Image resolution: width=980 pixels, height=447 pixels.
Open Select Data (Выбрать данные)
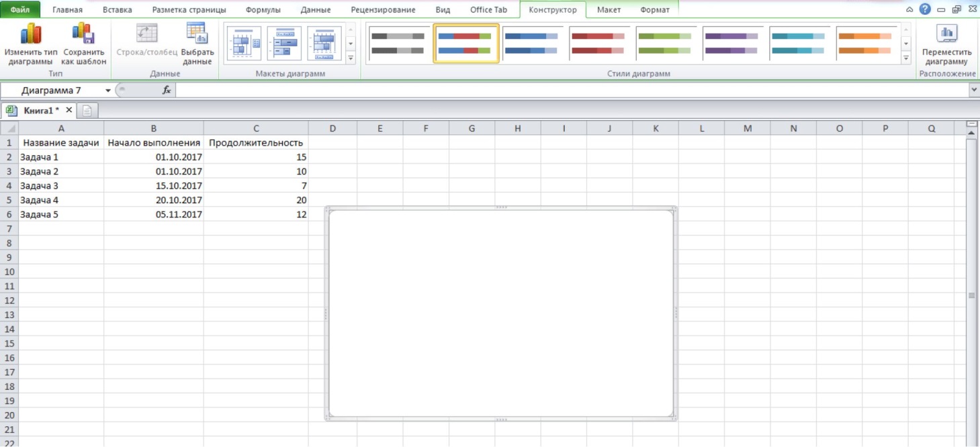[x=197, y=44]
